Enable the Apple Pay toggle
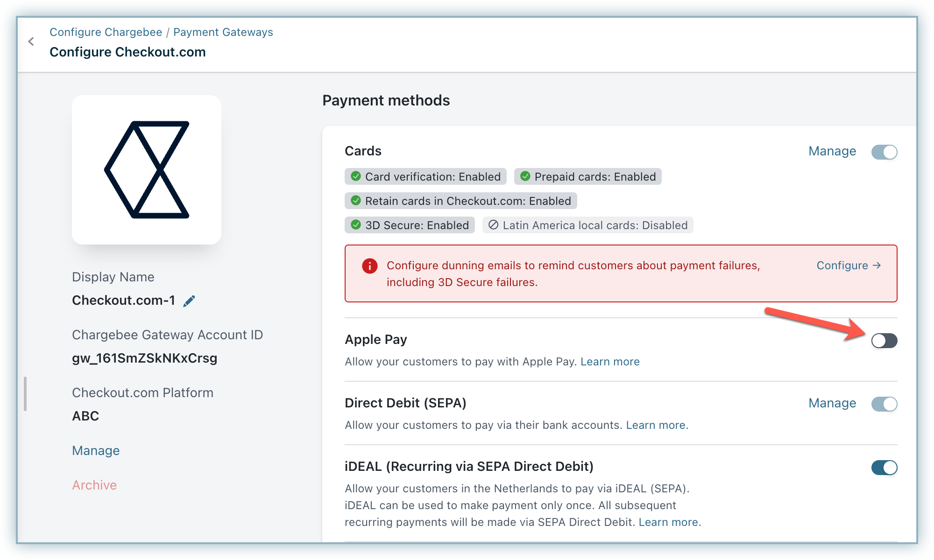The width and height of the screenshot is (934, 560). click(x=884, y=341)
